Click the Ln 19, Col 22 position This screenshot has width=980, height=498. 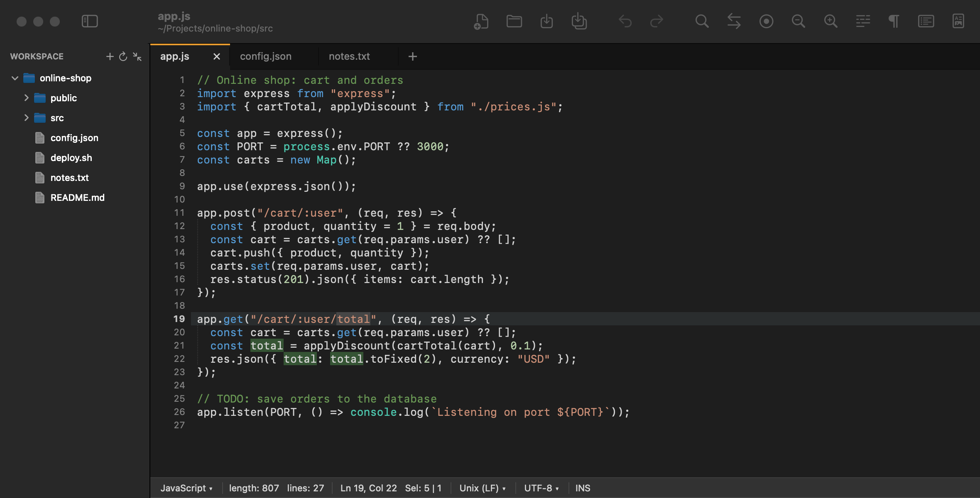tap(368, 488)
